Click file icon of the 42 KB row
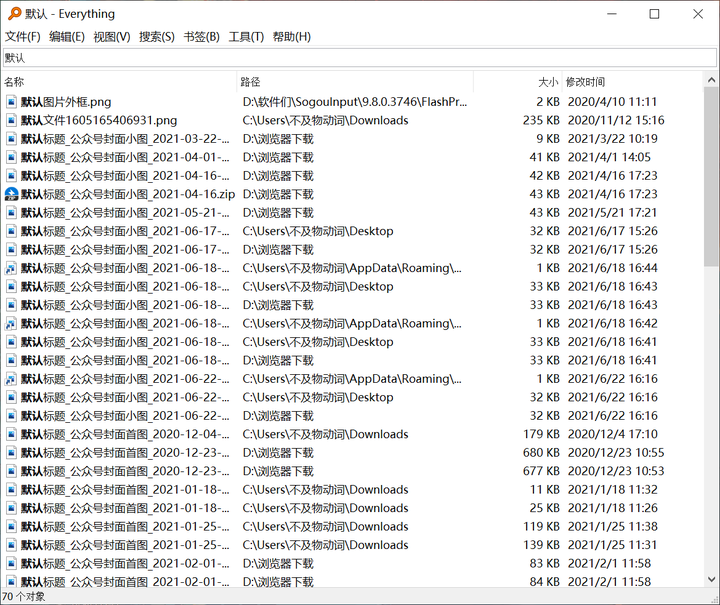Viewport: 720px width, 605px height. [x=11, y=176]
